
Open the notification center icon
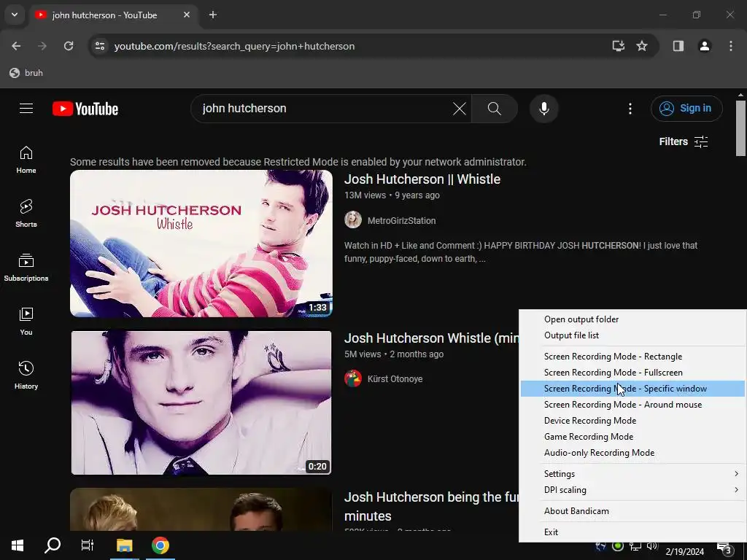click(725, 548)
